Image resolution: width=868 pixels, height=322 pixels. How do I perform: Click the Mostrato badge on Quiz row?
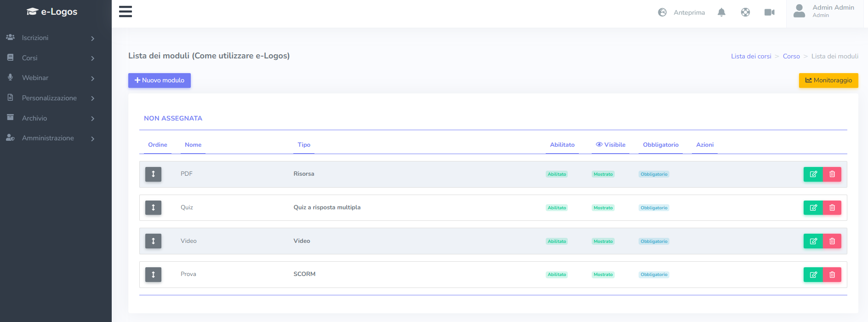click(603, 208)
